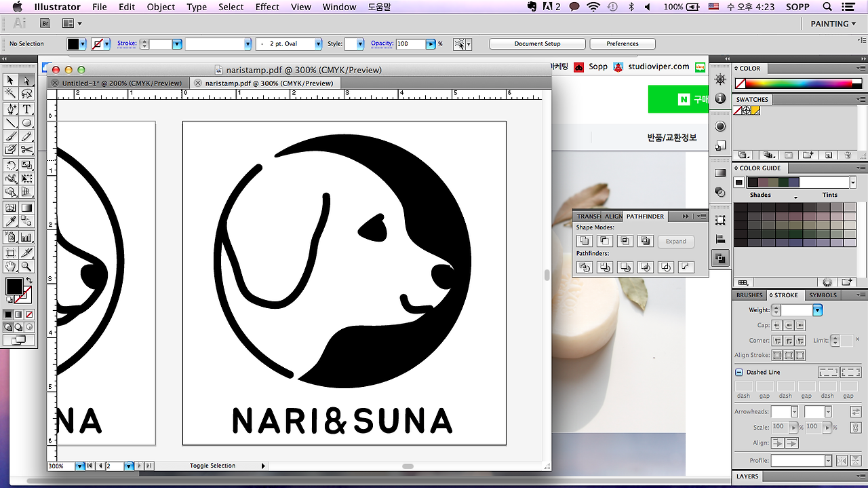Select the Magic Wand tool
This screenshot has height=488, width=868.
pyautogui.click(x=11, y=94)
